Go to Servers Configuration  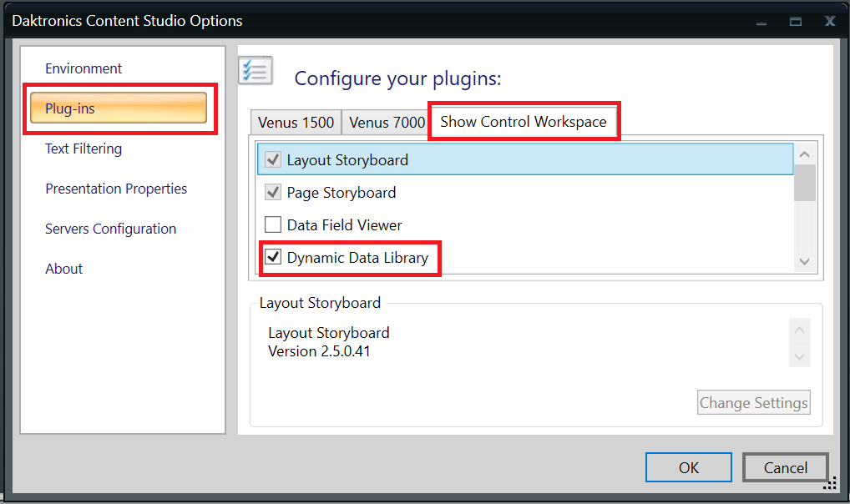[x=110, y=229]
